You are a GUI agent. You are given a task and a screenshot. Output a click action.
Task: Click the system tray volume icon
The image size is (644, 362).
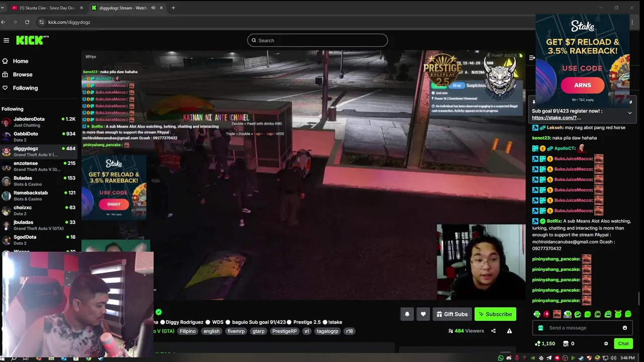(613, 358)
